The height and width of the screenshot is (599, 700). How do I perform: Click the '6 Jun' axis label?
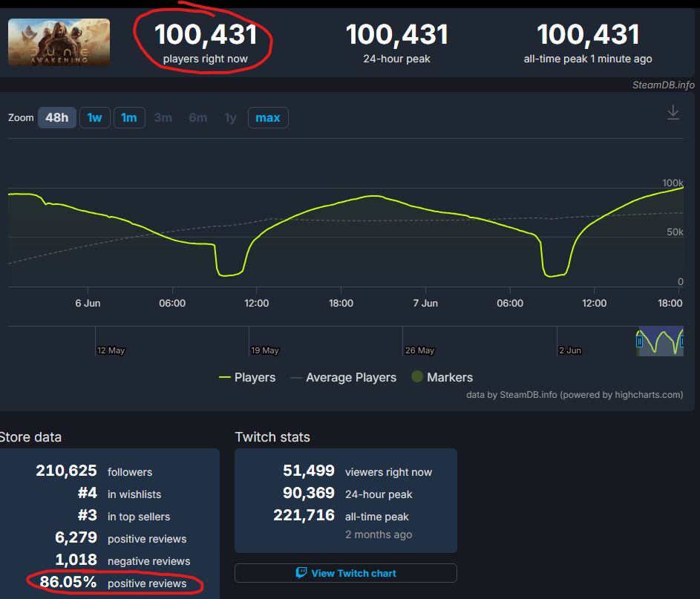click(88, 303)
